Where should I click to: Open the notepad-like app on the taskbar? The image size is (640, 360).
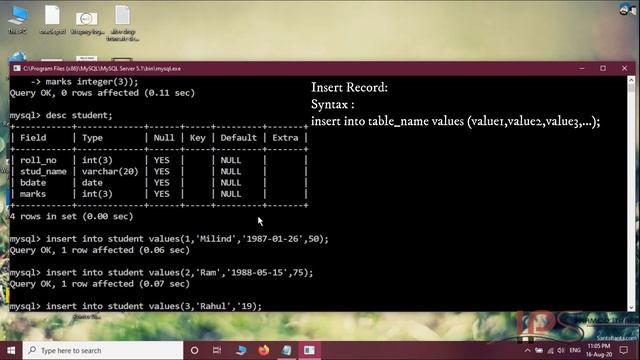287,350
